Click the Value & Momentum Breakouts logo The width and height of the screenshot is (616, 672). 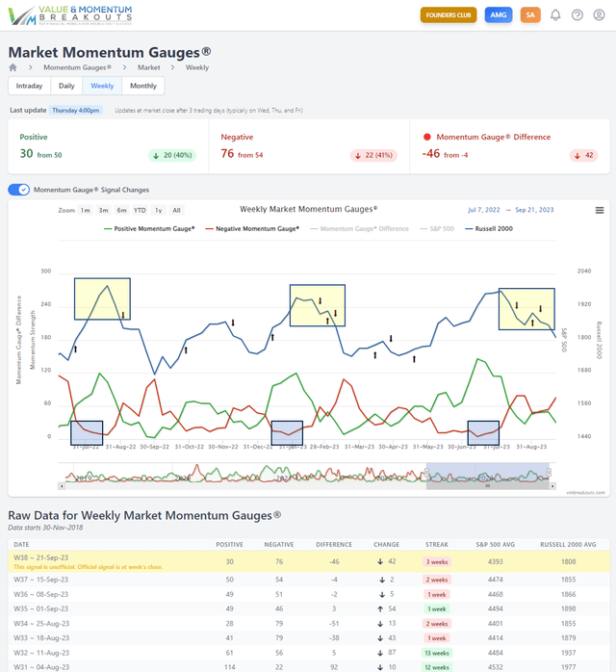point(70,14)
